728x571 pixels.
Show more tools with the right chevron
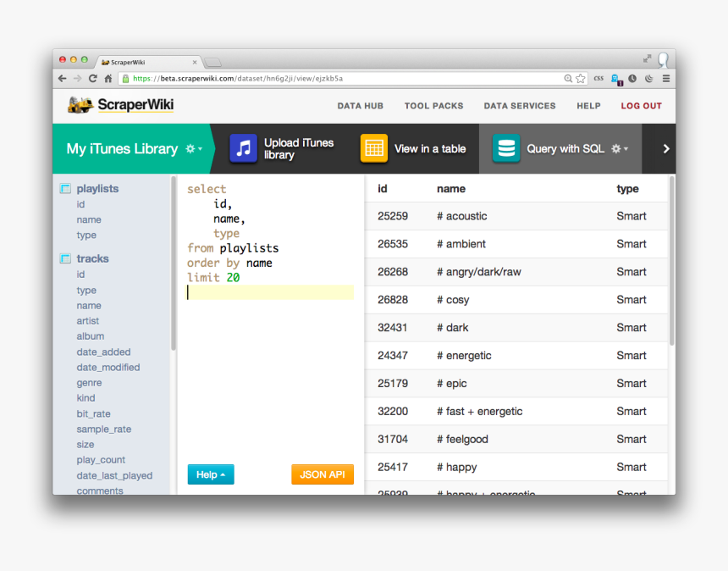tap(666, 148)
